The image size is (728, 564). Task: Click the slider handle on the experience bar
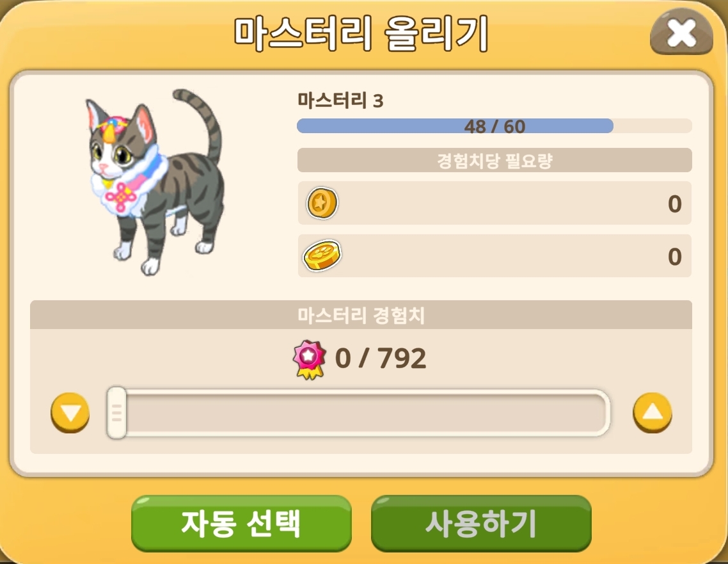[x=116, y=412]
